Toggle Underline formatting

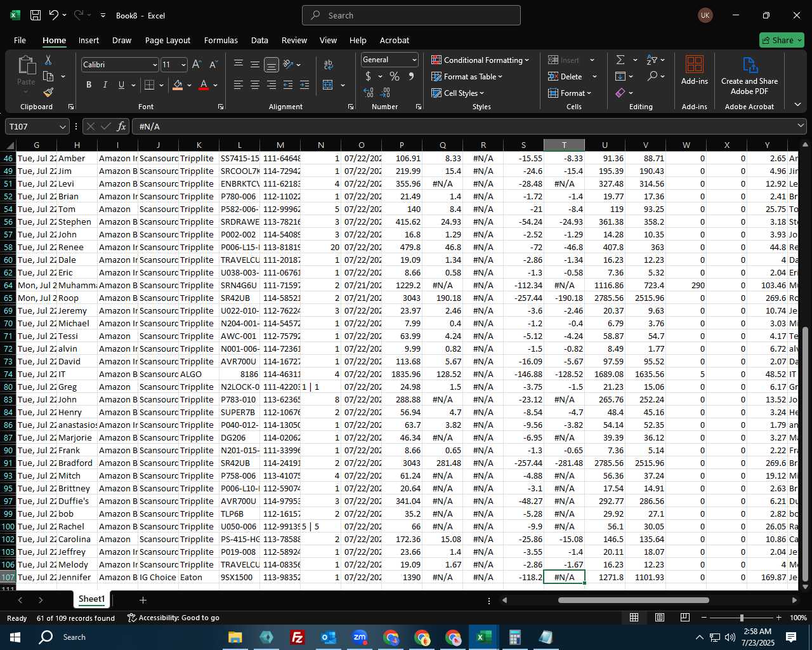(x=121, y=85)
